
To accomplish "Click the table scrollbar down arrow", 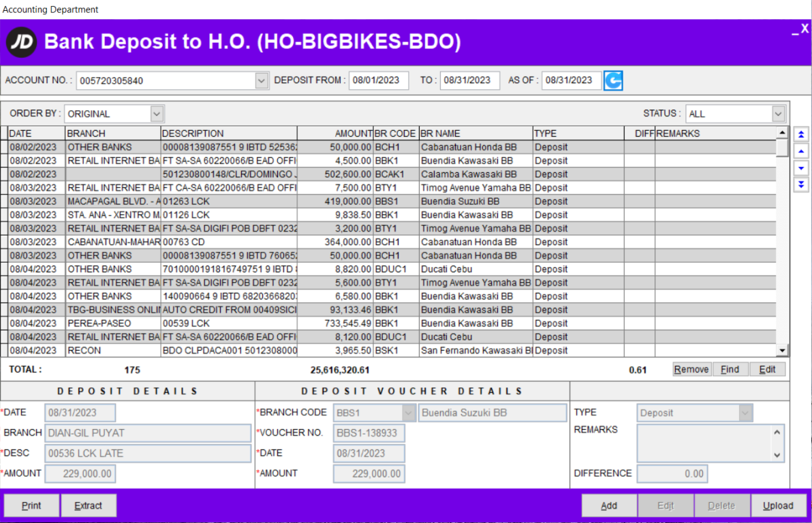I will click(x=782, y=351).
